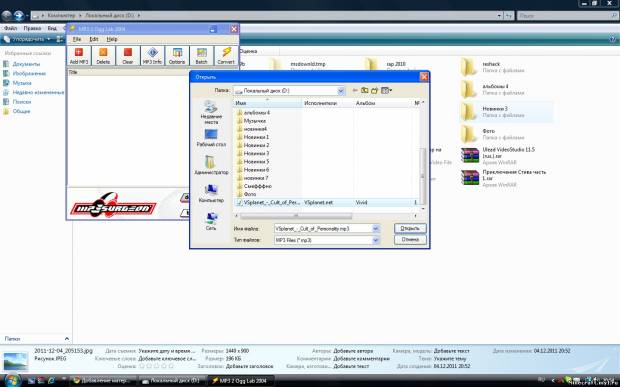Select folder Новинки 1 in dialog list
This screenshot has width=620, height=387.
click(253, 137)
